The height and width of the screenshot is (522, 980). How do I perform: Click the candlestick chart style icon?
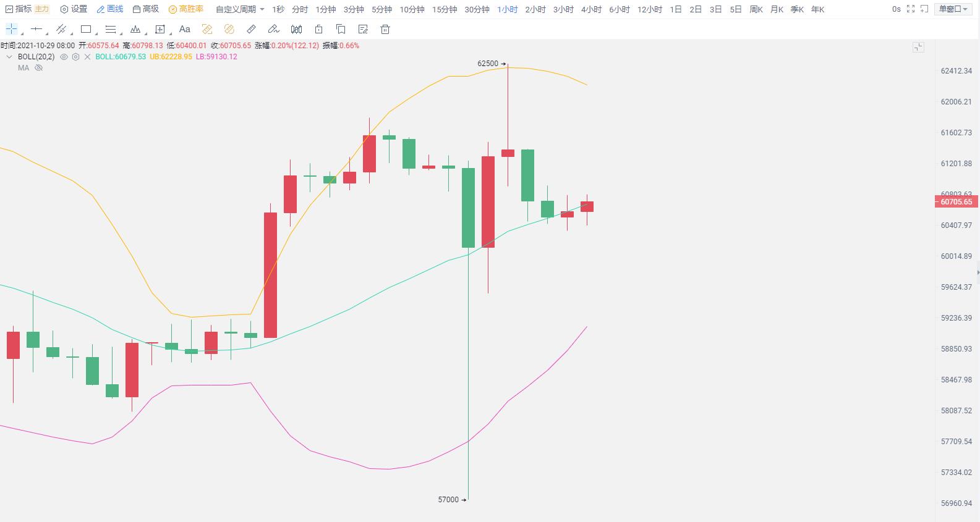[296, 29]
